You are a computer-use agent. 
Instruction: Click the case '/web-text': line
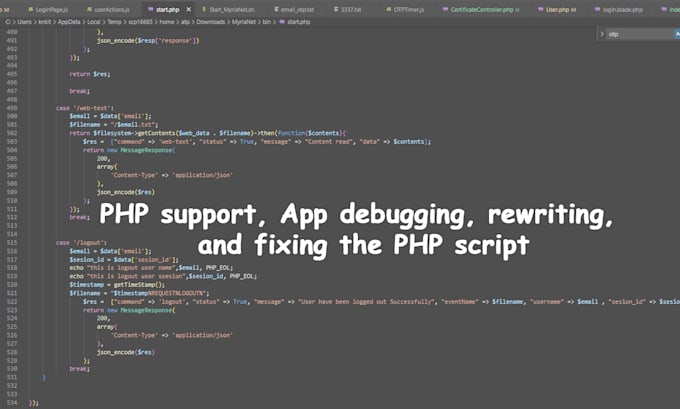click(85, 108)
